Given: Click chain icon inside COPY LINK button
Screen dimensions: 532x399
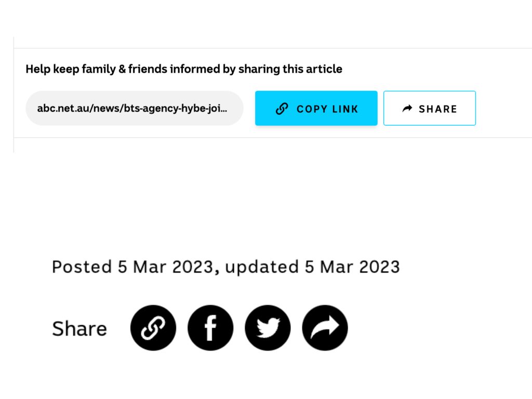Looking at the screenshot, I should point(282,109).
